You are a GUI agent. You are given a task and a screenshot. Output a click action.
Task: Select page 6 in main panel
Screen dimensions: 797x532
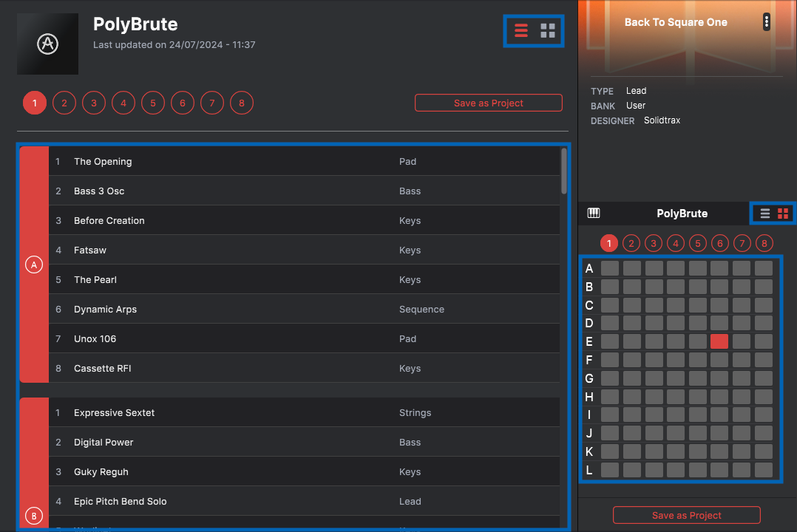(183, 103)
